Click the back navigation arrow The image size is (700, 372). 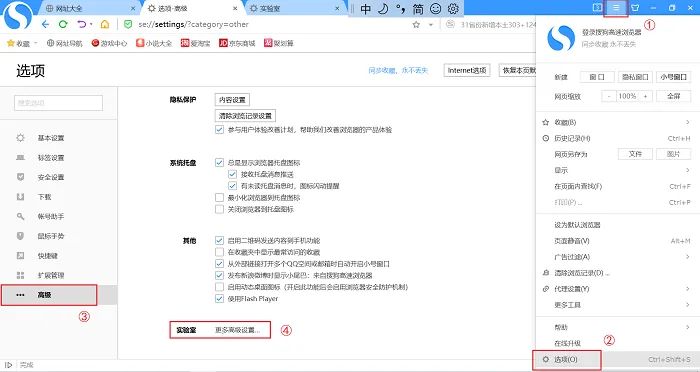[x=45, y=24]
